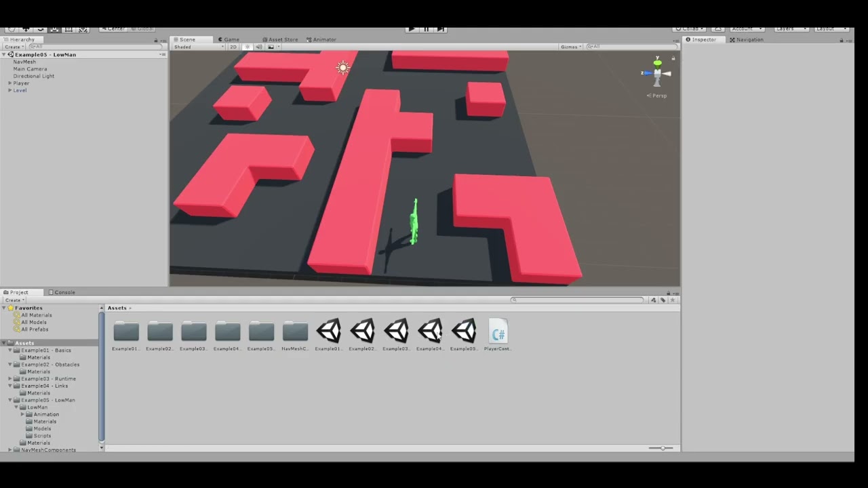
Task: Select All Models favorite search
Action: [x=34, y=322]
